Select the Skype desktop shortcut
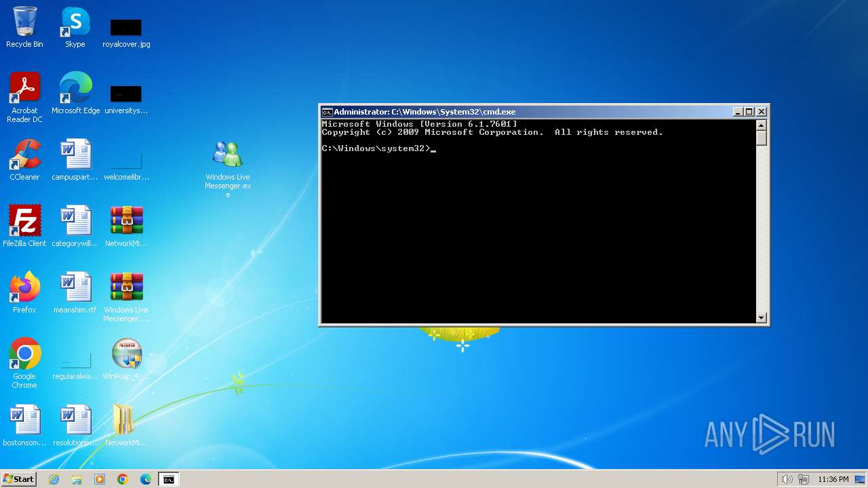This screenshot has height=488, width=868. click(x=75, y=27)
